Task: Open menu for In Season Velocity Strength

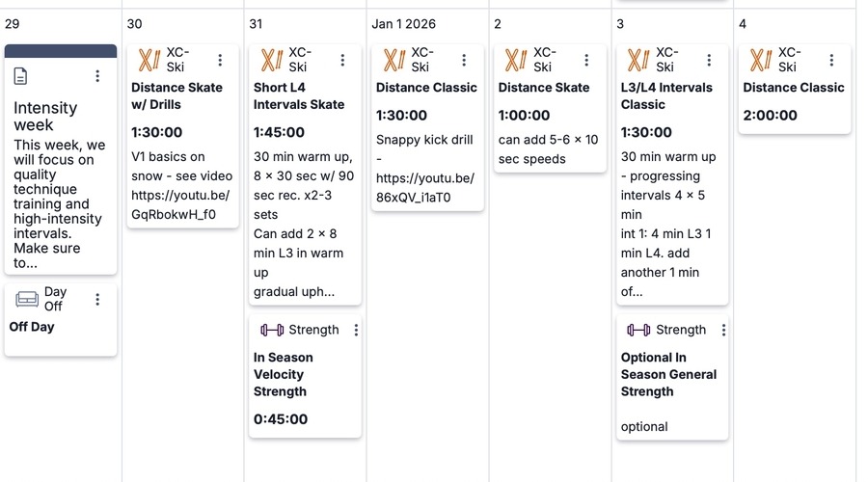Action: tap(356, 330)
